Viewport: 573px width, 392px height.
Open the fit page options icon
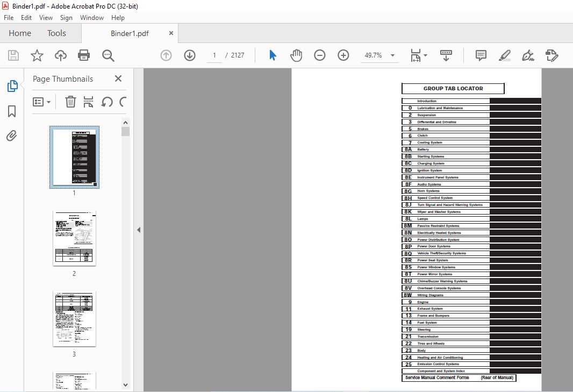[x=416, y=55]
